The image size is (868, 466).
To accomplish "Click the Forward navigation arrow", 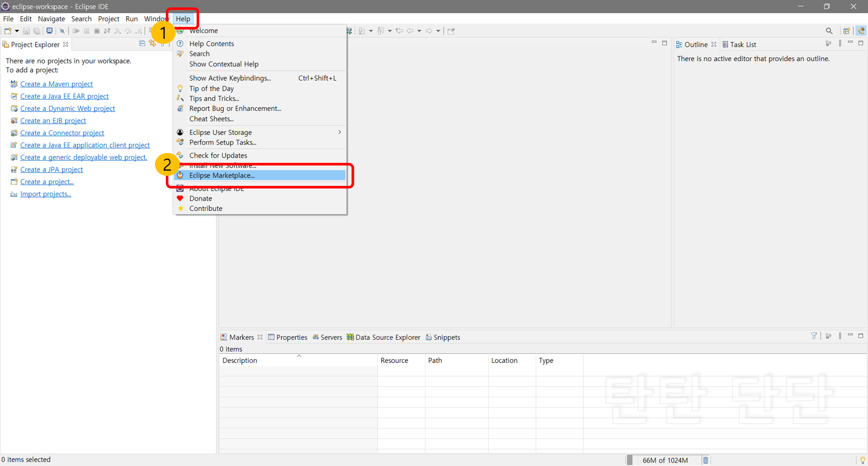I will point(429,31).
